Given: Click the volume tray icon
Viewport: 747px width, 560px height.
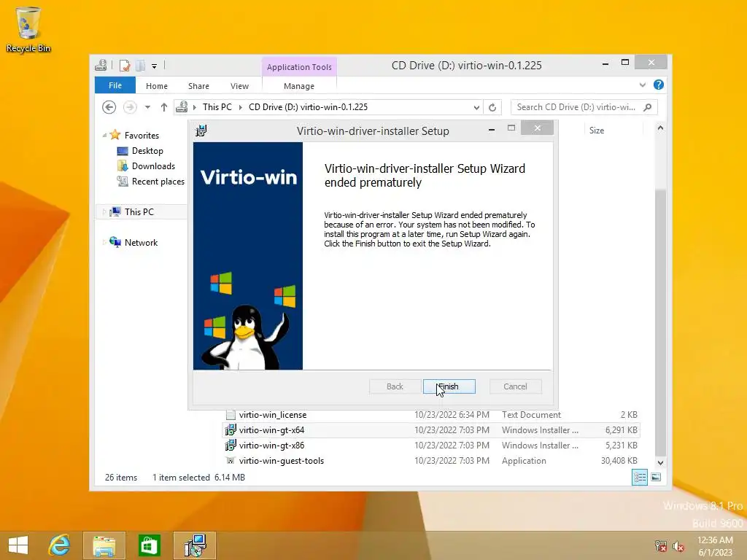Looking at the screenshot, I should [x=678, y=545].
